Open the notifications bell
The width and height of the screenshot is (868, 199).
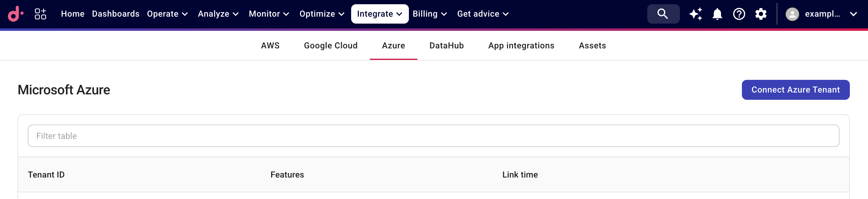point(717,14)
